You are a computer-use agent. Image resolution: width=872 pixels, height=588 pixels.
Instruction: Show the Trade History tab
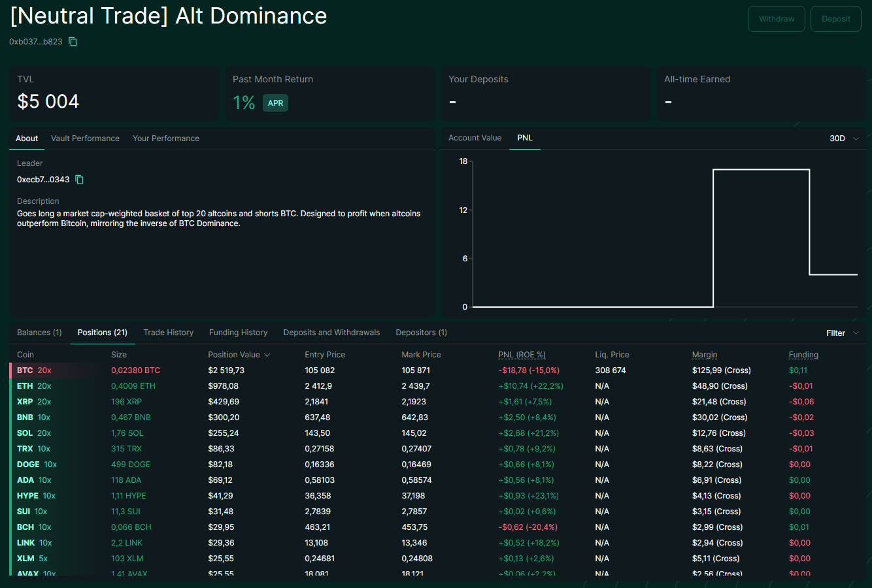click(169, 333)
